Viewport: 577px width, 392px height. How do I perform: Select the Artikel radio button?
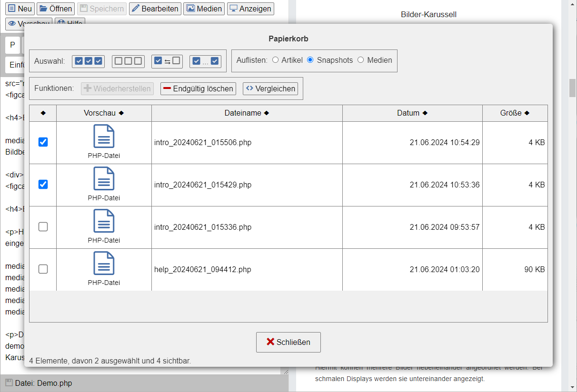pos(276,60)
